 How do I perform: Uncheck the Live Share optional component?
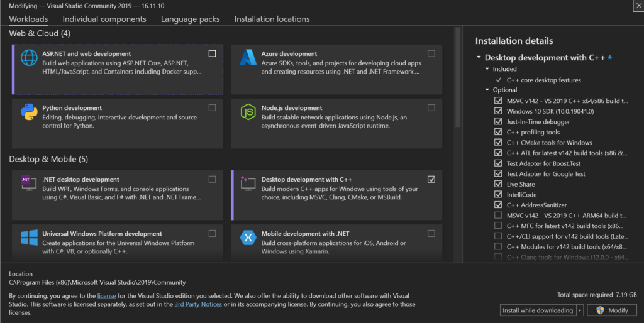click(498, 184)
